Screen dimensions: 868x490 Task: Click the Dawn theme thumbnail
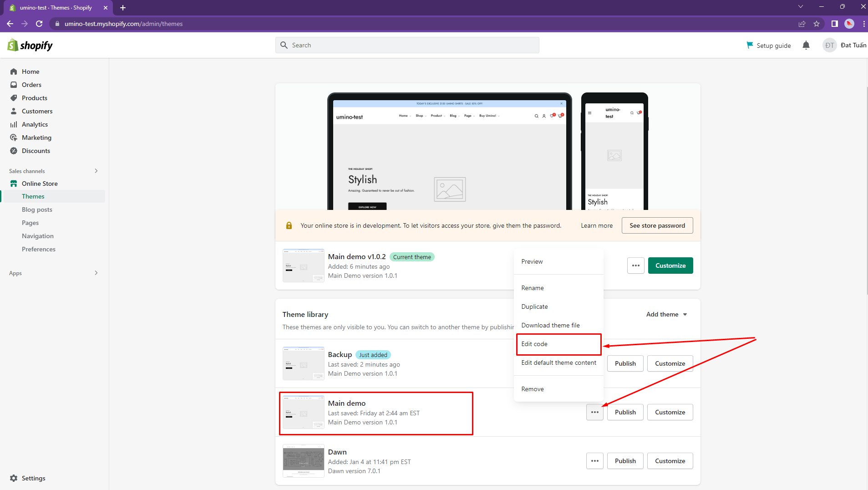point(304,461)
